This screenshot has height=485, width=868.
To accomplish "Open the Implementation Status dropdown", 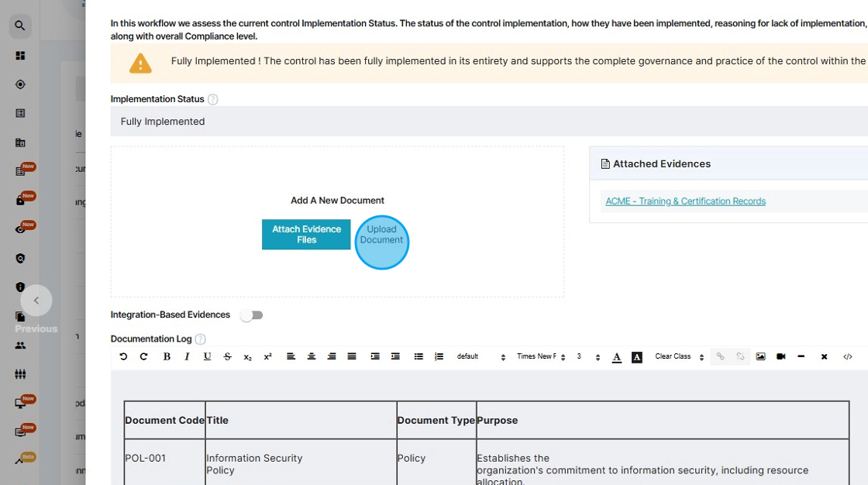I will point(489,121).
